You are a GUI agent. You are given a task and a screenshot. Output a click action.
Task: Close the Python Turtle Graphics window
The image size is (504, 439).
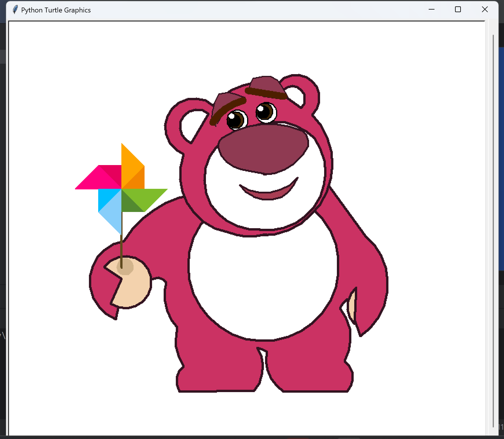[x=485, y=10]
